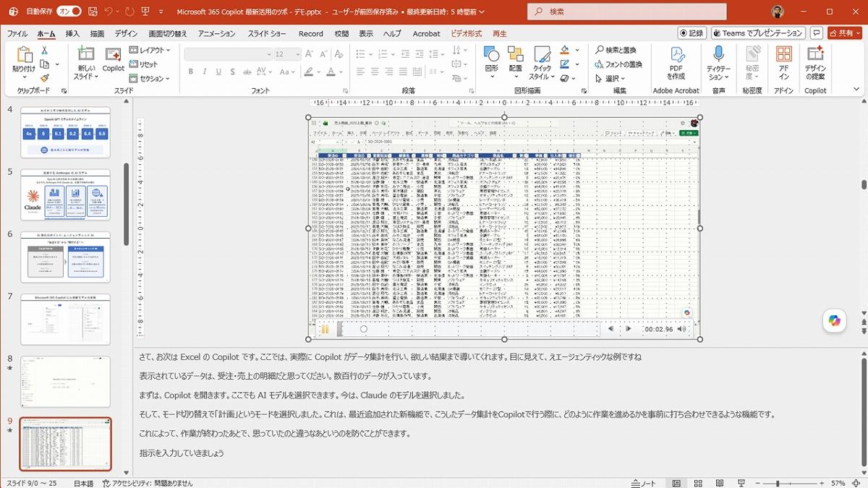Click the 共有 share button
Image resolution: width=868 pixels, height=488 pixels.
pyautogui.click(x=844, y=33)
